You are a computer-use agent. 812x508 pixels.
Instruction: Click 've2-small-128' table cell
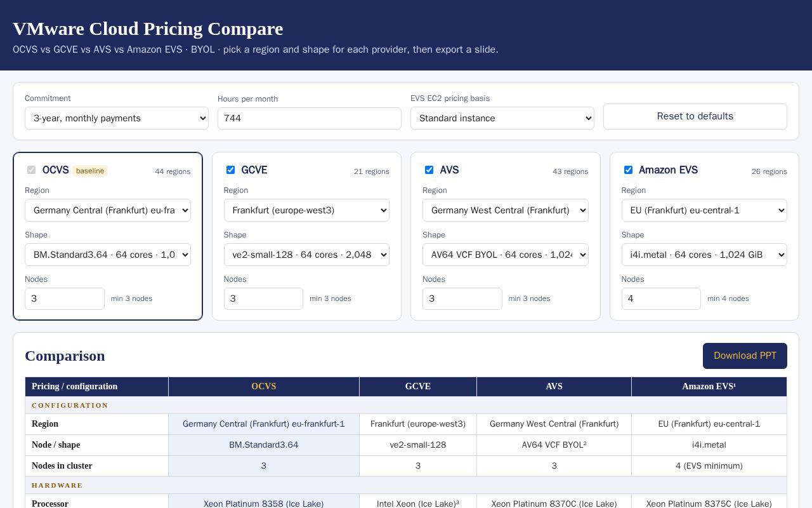418,445
